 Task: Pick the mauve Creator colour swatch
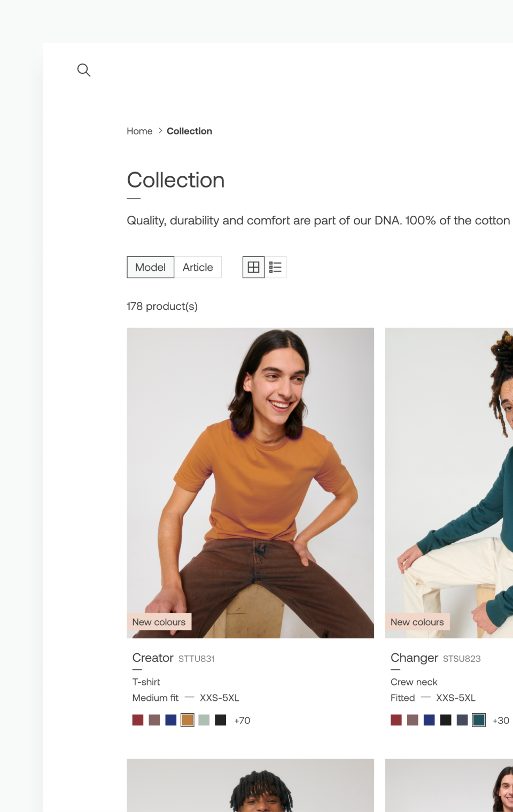[x=154, y=720]
